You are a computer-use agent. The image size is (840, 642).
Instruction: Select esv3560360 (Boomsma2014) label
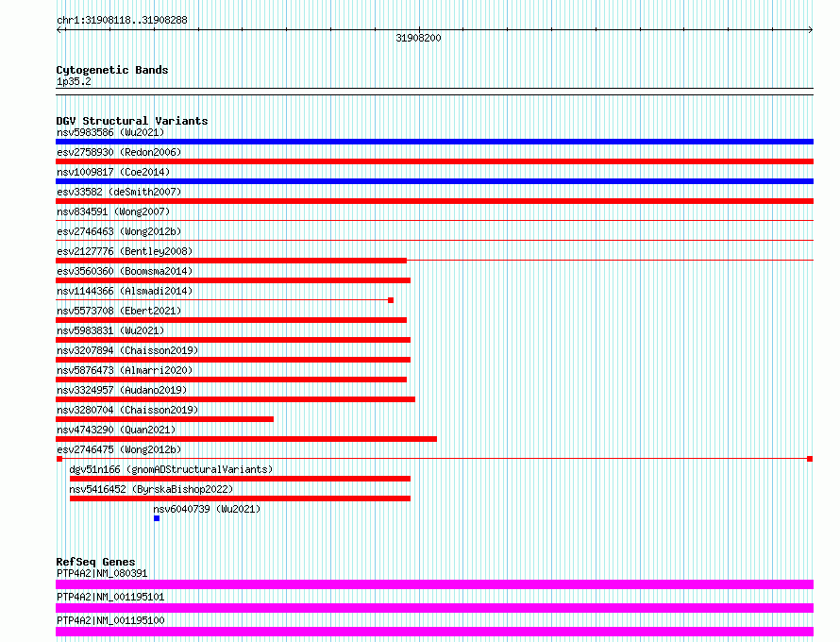(125, 271)
